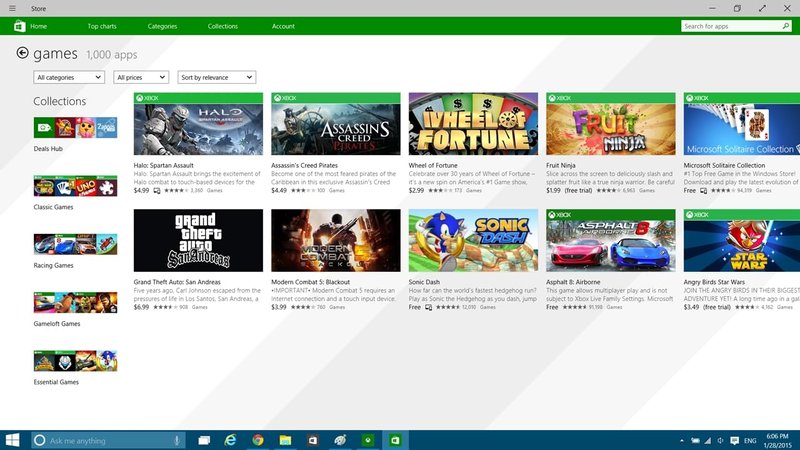800x450 pixels.
Task: Click the Ask me anything search box
Action: (x=108, y=440)
